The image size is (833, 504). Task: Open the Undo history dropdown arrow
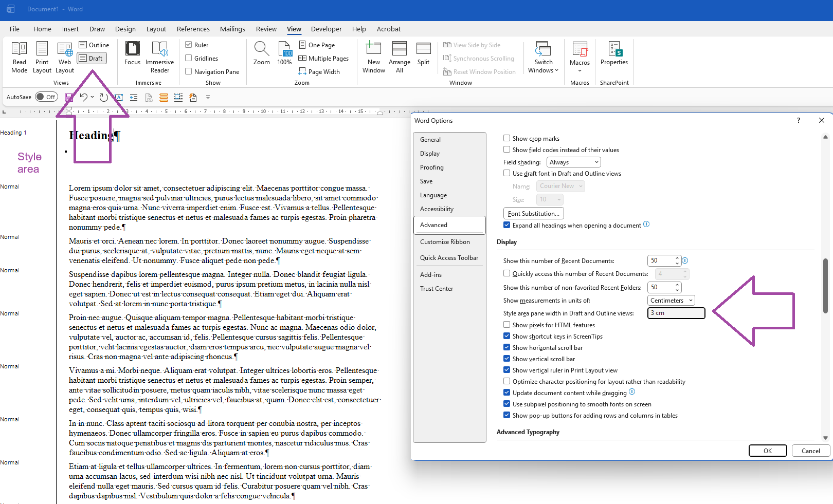pyautogui.click(x=93, y=97)
